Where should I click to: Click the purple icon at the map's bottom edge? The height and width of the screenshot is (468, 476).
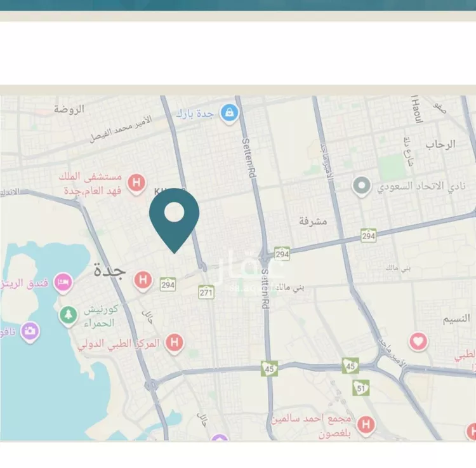tap(220, 438)
